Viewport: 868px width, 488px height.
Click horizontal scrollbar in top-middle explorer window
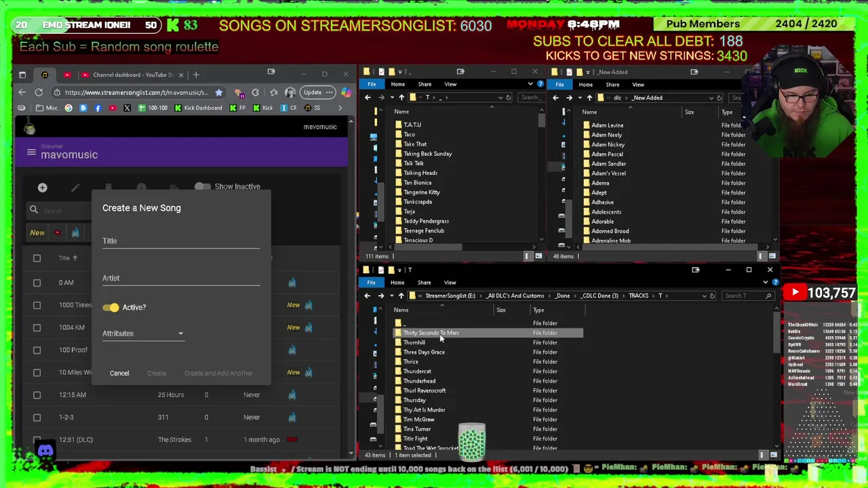[x=429, y=247]
